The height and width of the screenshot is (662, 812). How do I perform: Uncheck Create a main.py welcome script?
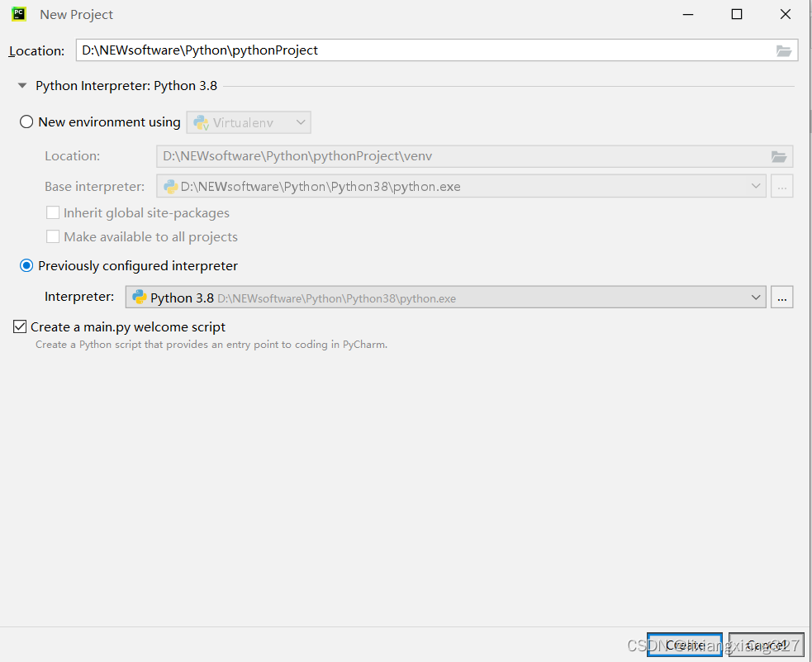19,326
